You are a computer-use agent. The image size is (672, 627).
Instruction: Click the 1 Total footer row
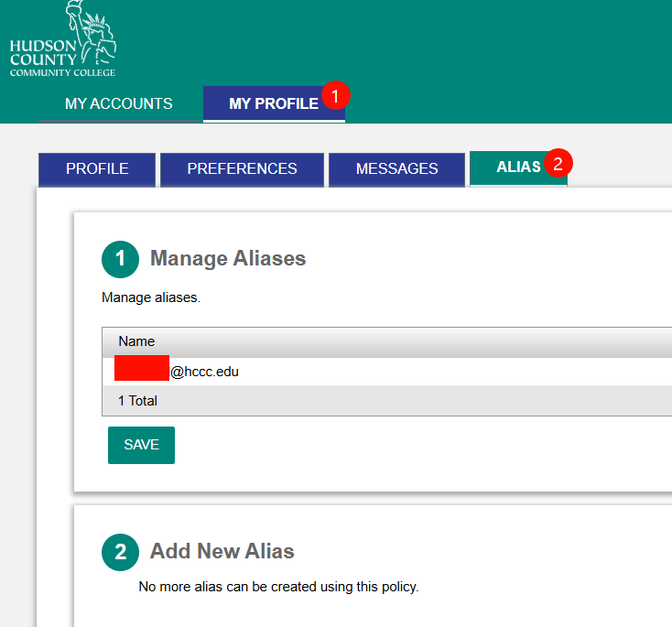coord(138,401)
